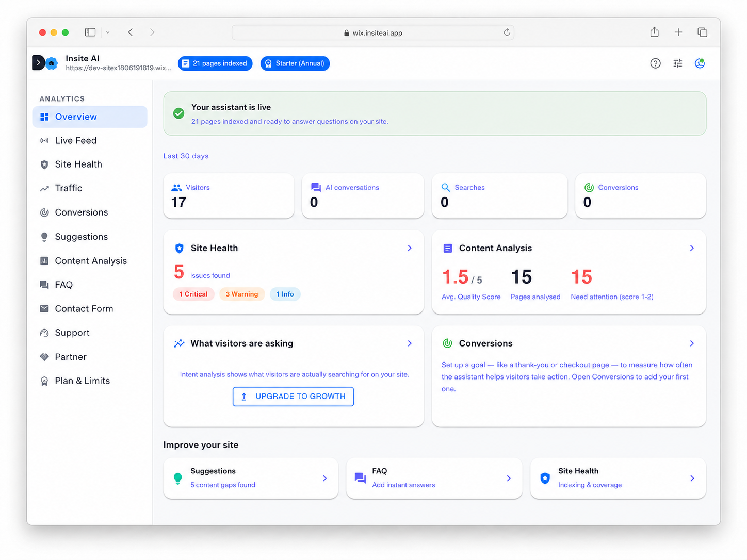This screenshot has height=560, width=747.
Task: Click the Conversions target icon in sidebar
Action: tap(44, 212)
